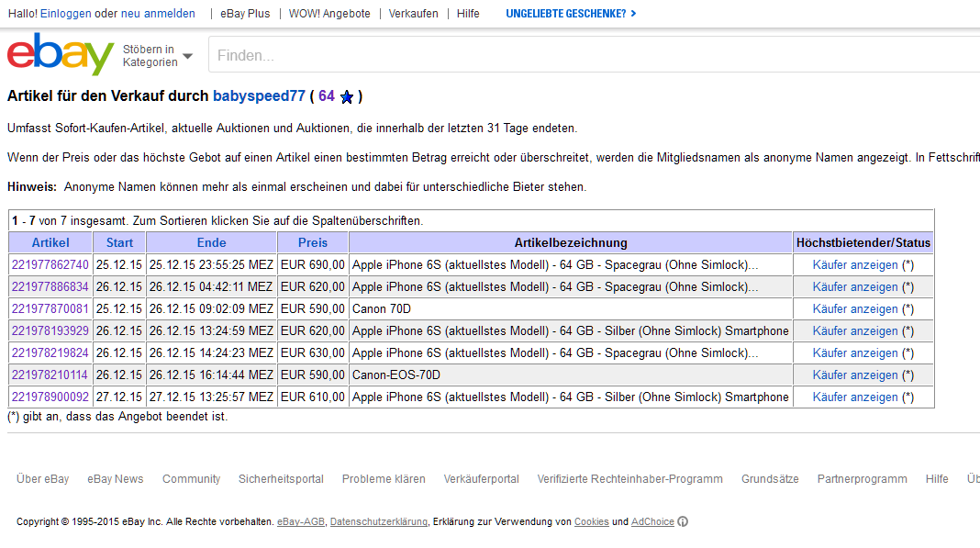
Task: Open Verkäuferportal footer link
Action: [481, 479]
